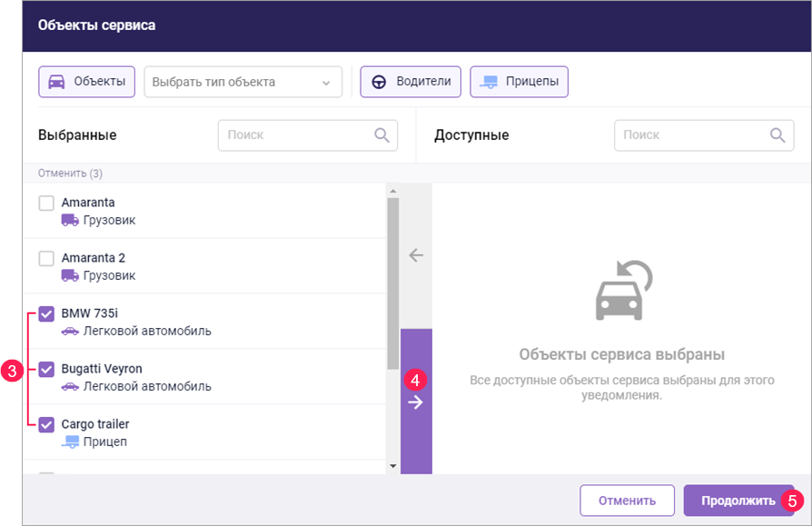This screenshot has width=812, height=526.
Task: Click the search magnifier in the Доступные field
Action: (777, 135)
